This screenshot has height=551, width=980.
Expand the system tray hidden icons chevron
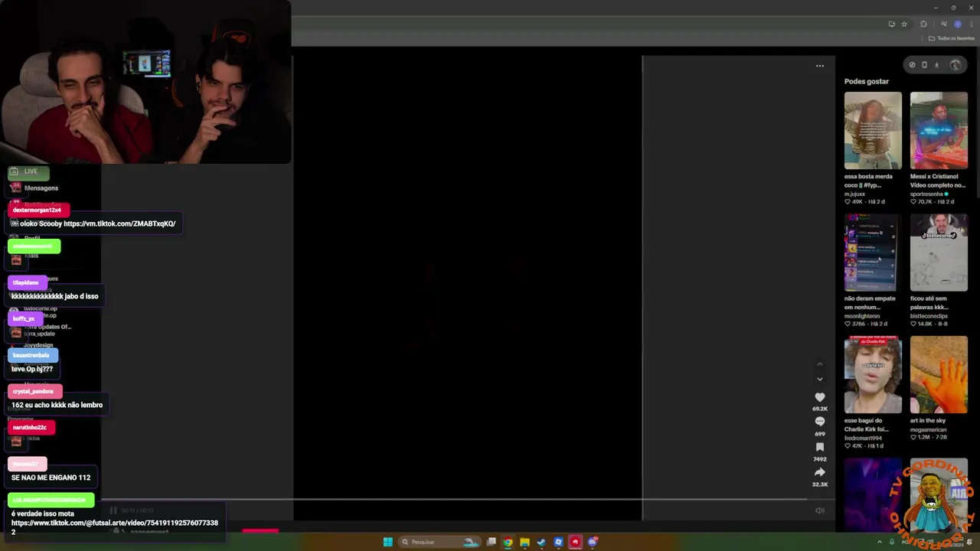pos(879,542)
